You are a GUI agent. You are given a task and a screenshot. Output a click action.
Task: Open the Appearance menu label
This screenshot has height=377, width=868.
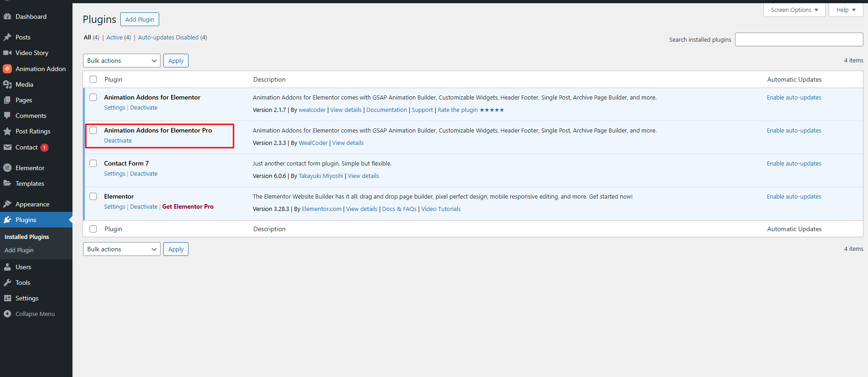click(x=32, y=204)
